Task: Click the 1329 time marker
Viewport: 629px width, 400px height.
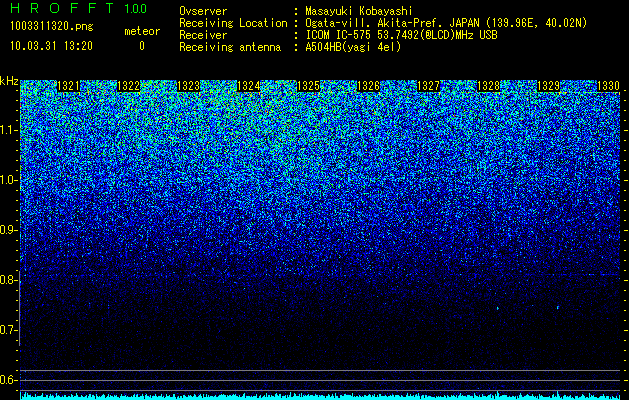Action: tap(548, 86)
